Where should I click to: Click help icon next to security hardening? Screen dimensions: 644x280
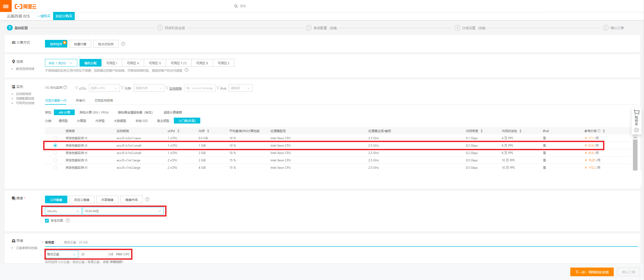(x=68, y=221)
